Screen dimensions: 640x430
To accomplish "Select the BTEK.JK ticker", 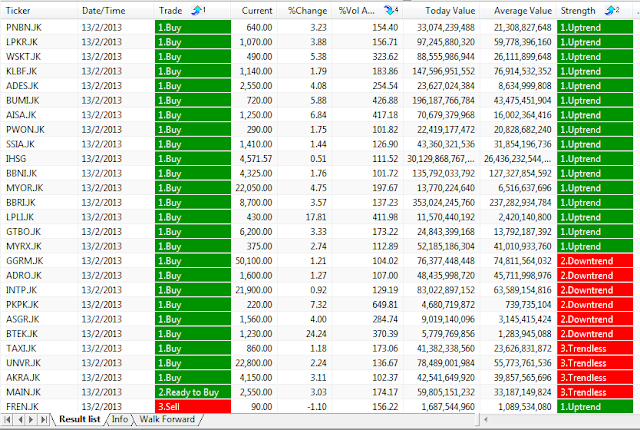I will click(22, 334).
